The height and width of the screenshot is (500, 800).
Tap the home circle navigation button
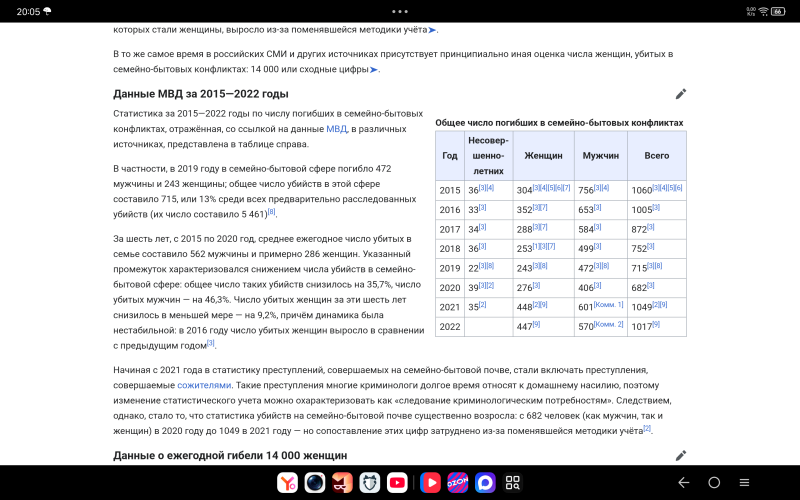pos(714,482)
